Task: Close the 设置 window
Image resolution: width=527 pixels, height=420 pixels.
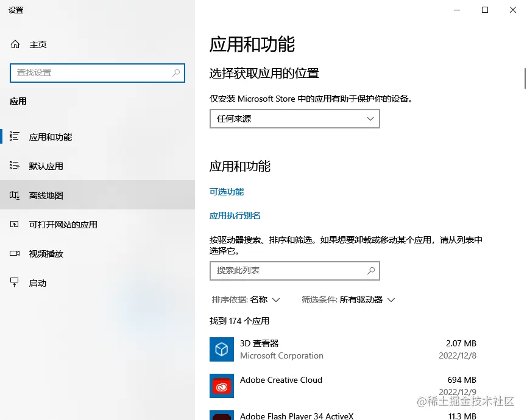Action: [x=512, y=10]
